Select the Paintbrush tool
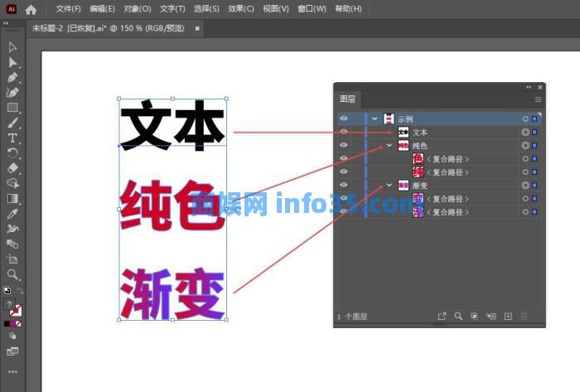Image resolution: width=580 pixels, height=392 pixels. [x=12, y=123]
